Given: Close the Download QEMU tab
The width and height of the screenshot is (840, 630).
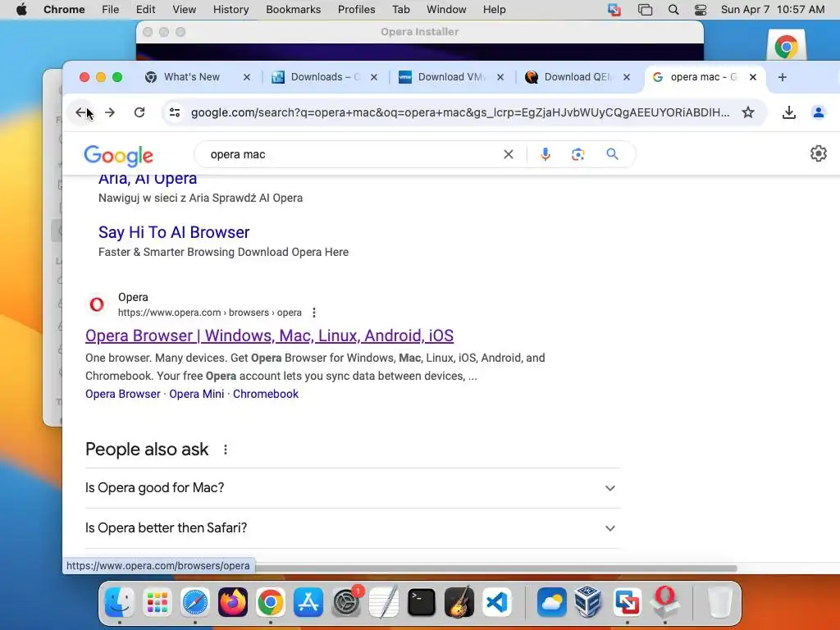Looking at the screenshot, I should point(626,77).
